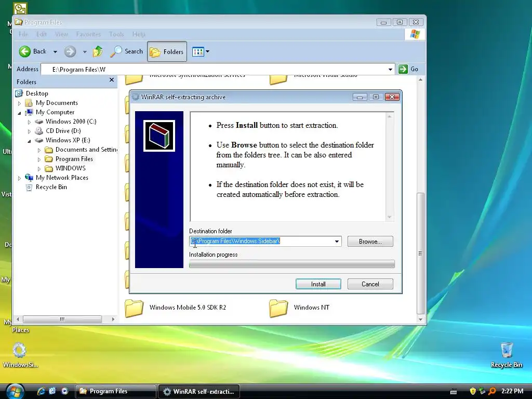532x399 pixels.
Task: Close the Folders pane with X
Action: tap(112, 79)
